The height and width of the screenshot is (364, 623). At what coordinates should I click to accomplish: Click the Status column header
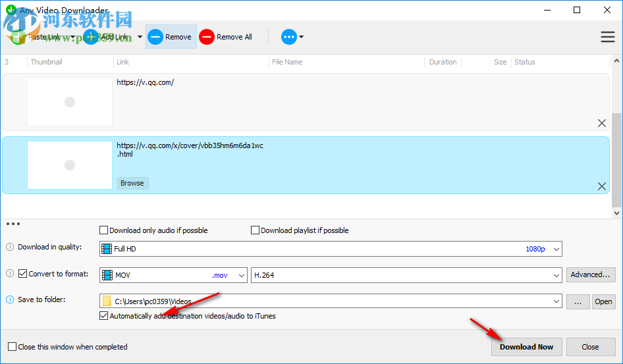525,62
